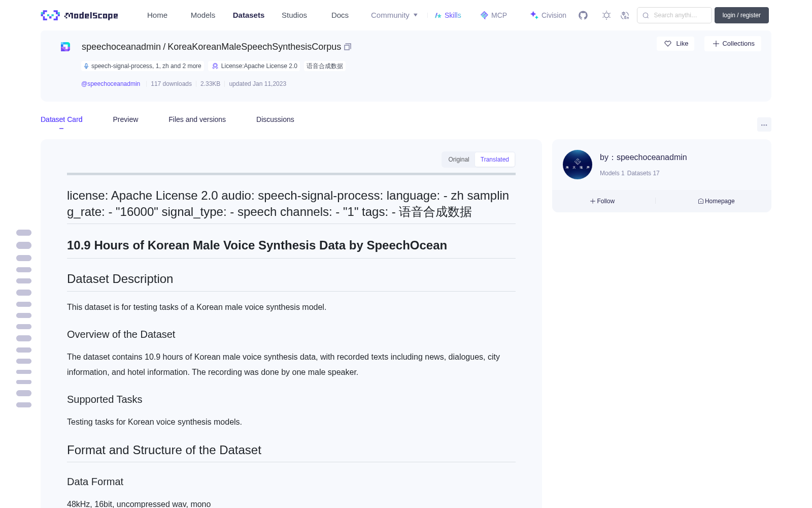Click the 117 downloads text
The width and height of the screenshot is (812, 508).
(x=171, y=84)
